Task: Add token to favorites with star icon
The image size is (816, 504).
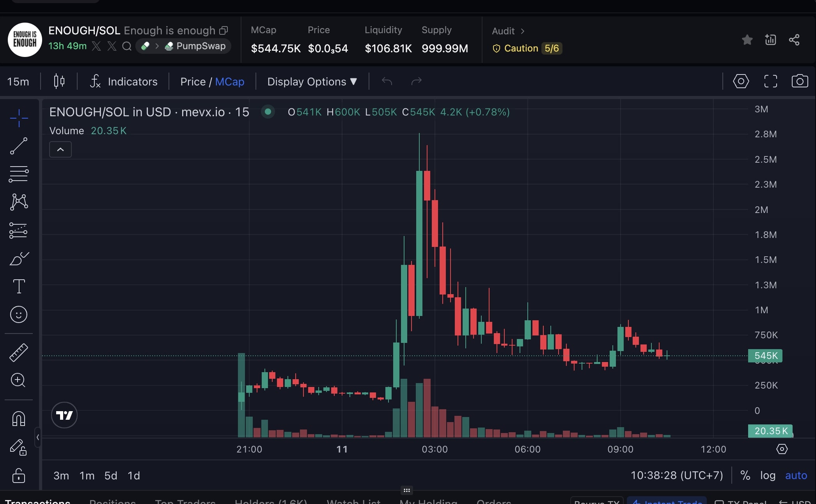Action: click(x=747, y=40)
